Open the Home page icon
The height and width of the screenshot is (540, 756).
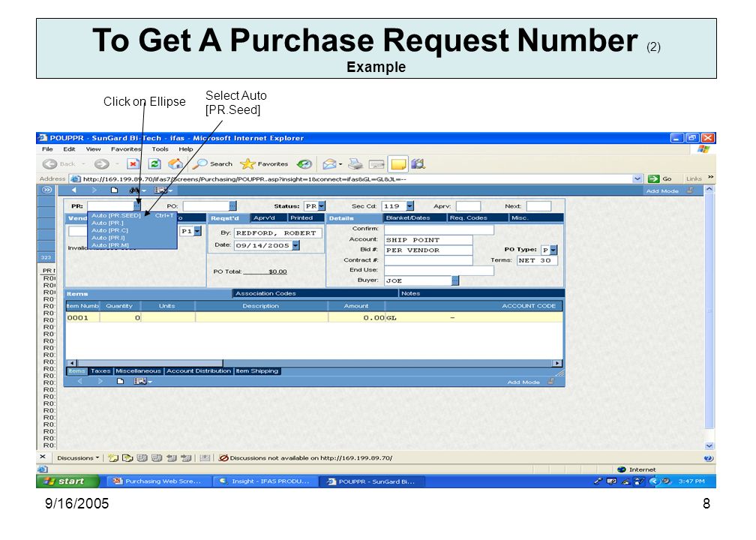(x=175, y=164)
